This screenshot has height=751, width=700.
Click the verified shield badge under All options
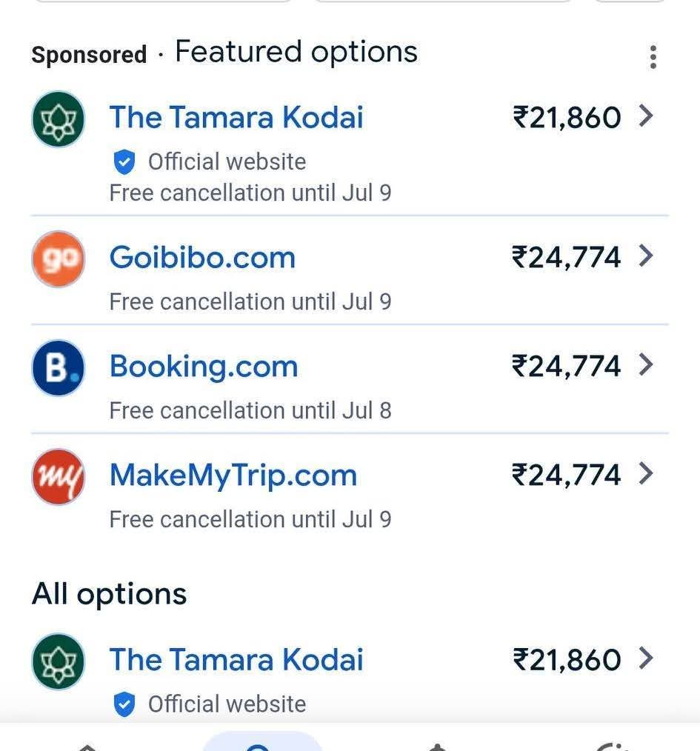(x=124, y=704)
